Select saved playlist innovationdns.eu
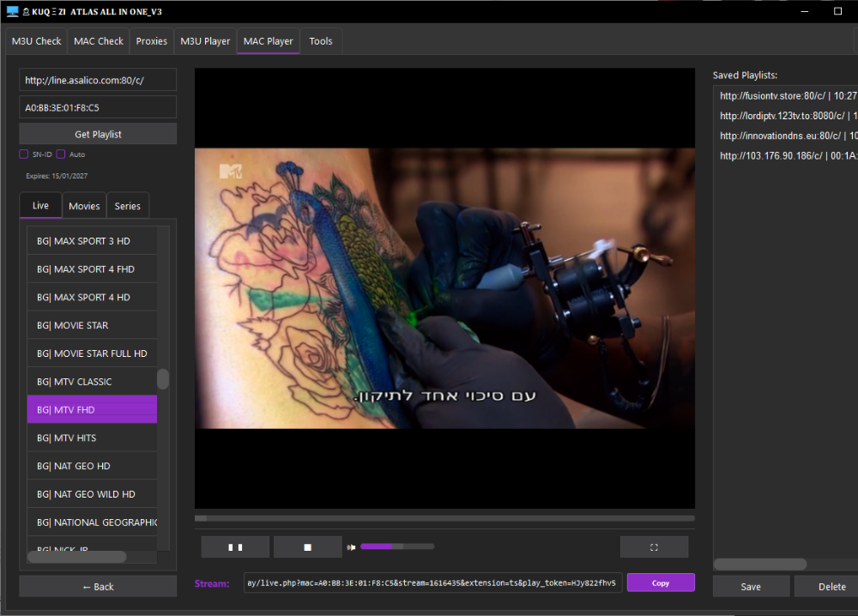 788,136
